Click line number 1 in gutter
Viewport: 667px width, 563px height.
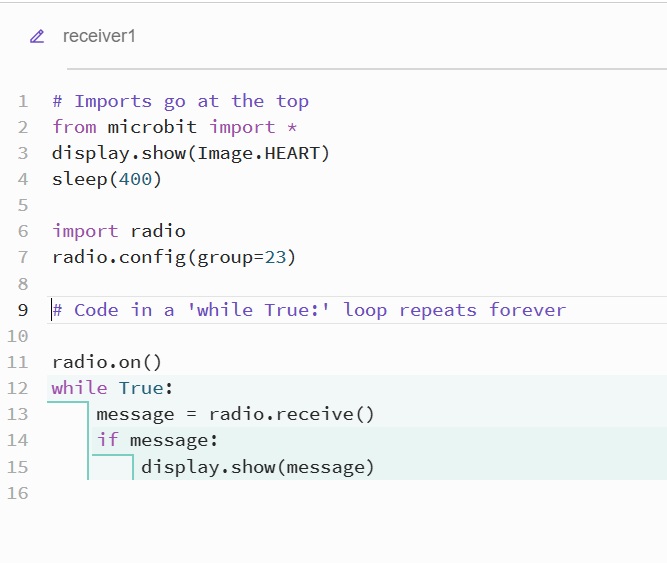[23, 101]
